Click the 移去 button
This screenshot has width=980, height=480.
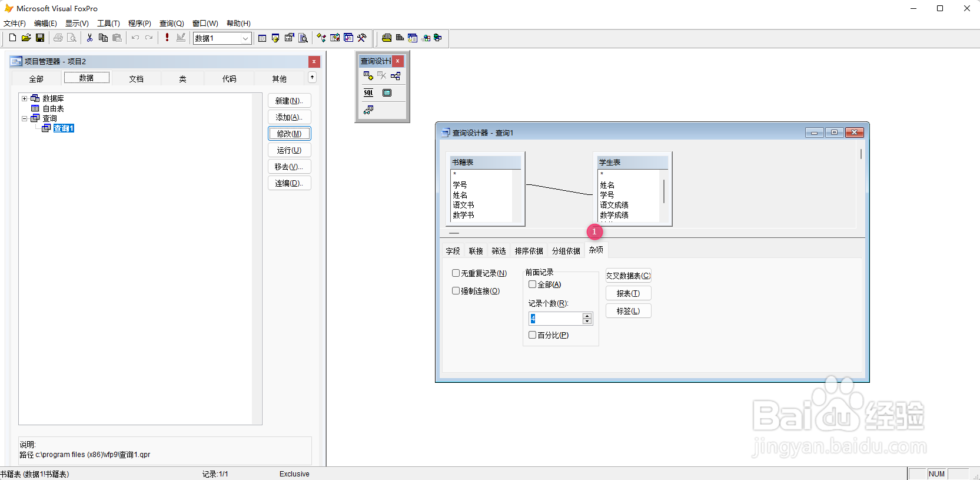point(289,167)
